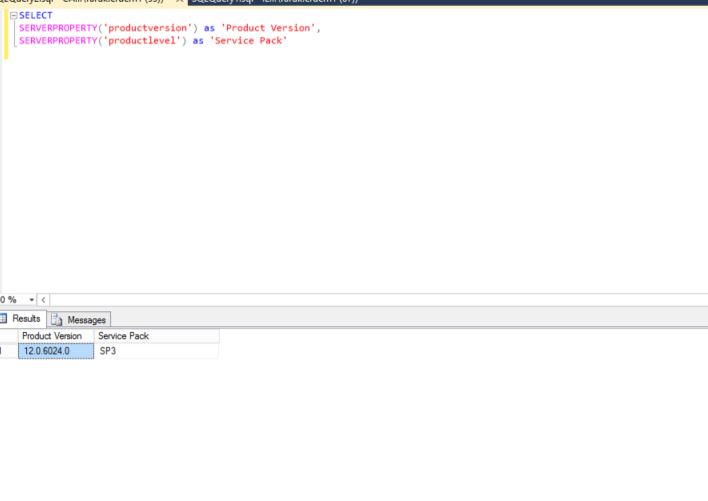Open the editor zoom percentage dropdown
The width and height of the screenshot is (708, 501).
click(31, 300)
